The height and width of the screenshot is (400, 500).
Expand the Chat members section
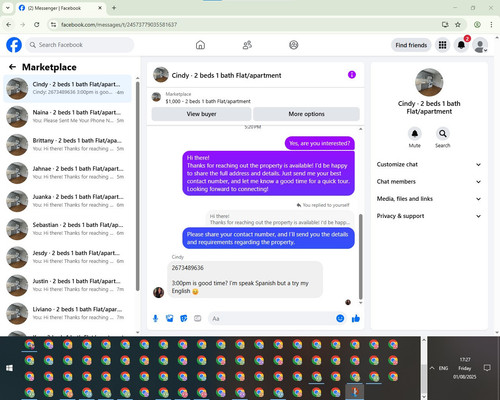click(429, 182)
